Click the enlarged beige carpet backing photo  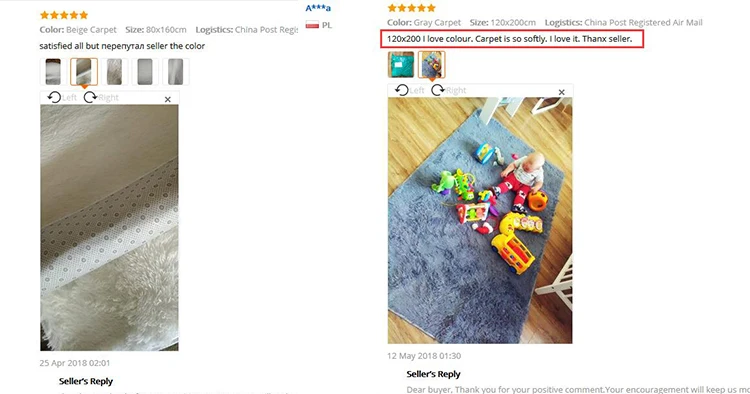click(110, 228)
